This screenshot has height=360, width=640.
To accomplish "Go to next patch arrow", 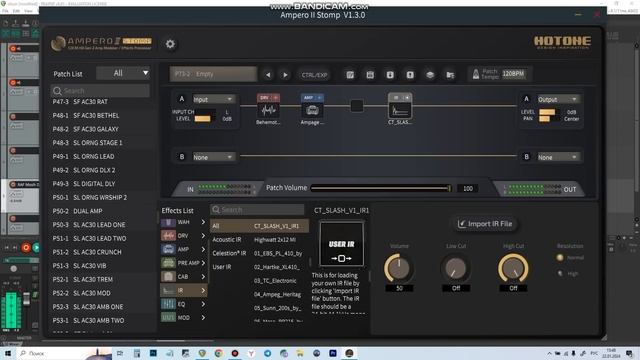I will 285,75.
